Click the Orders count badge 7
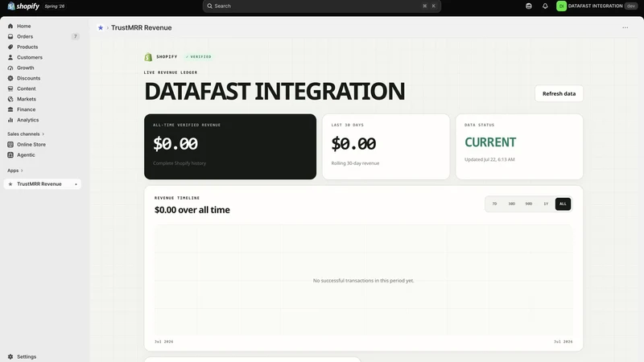The height and width of the screenshot is (362, 644). [75, 36]
